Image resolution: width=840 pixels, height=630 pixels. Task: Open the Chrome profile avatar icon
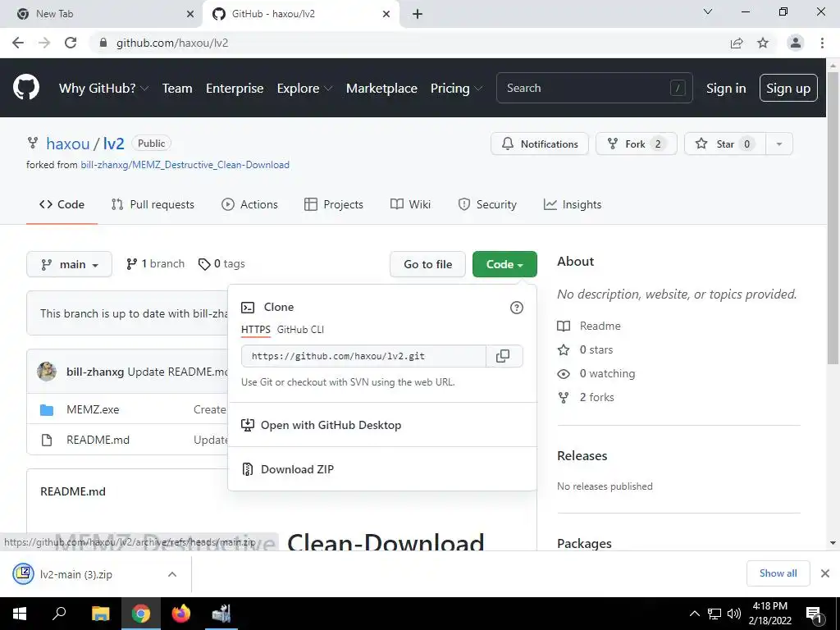795,43
